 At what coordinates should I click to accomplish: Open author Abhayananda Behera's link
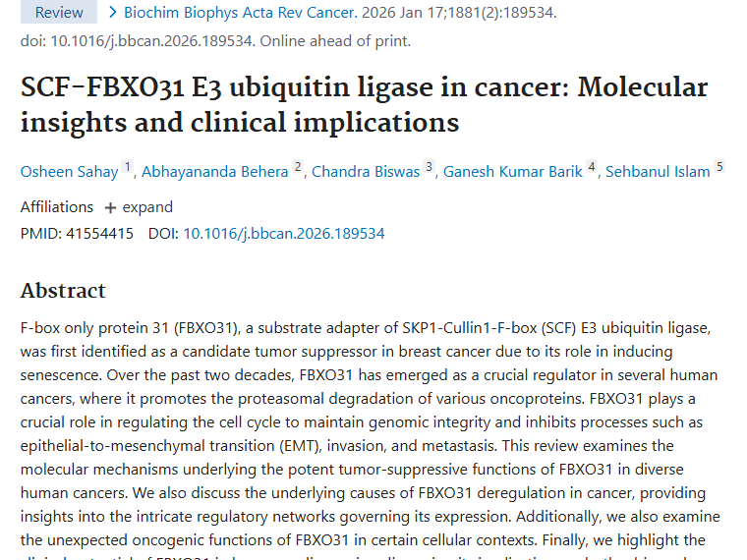pyautogui.click(x=215, y=172)
